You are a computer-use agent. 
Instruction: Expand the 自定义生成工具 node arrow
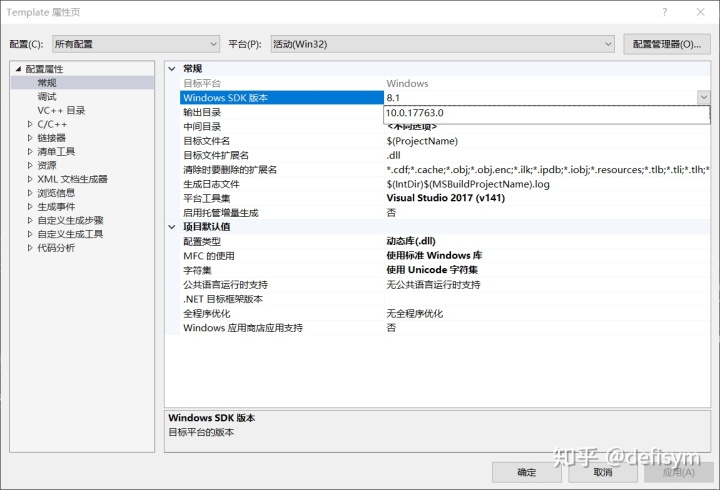[30, 234]
